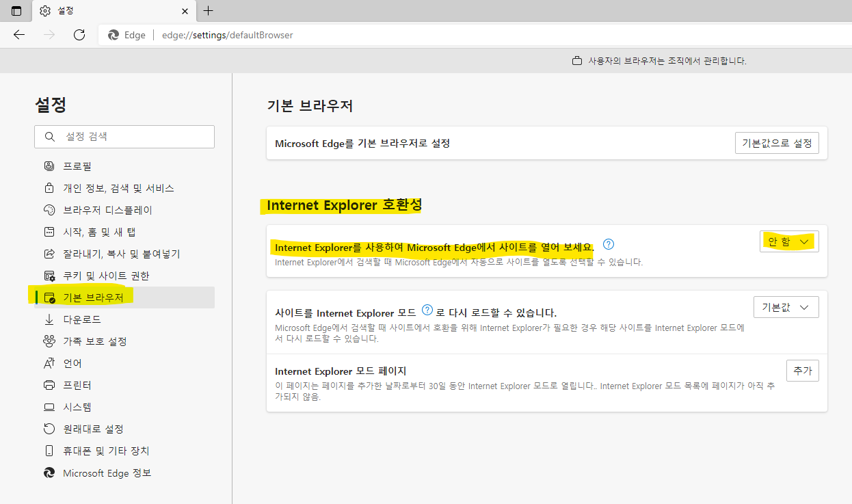Click the palette icon for 브라우저 디스플레이
852x504 pixels.
coord(49,210)
